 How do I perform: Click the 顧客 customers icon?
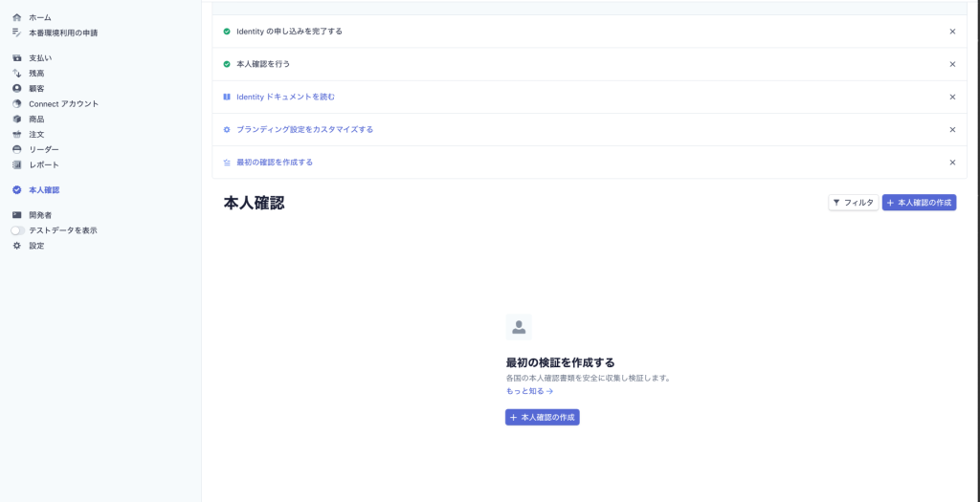click(x=16, y=88)
